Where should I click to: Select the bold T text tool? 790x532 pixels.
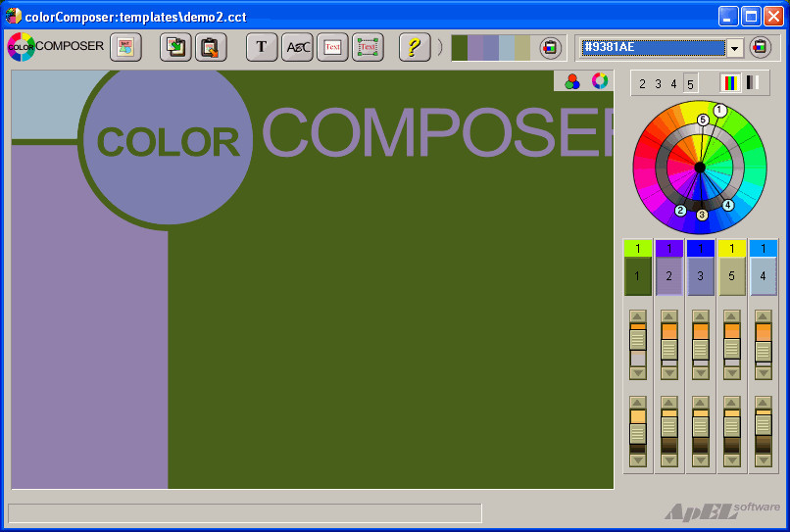coord(262,47)
